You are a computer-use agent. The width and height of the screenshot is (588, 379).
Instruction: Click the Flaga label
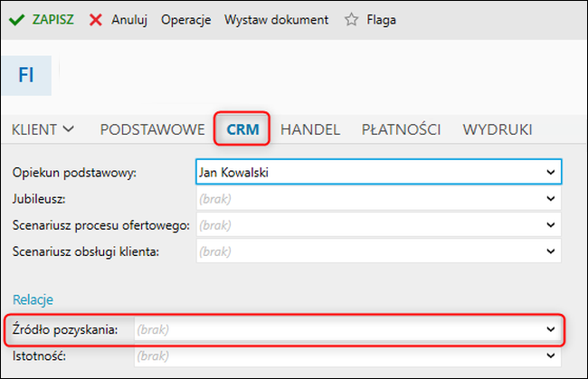(382, 20)
